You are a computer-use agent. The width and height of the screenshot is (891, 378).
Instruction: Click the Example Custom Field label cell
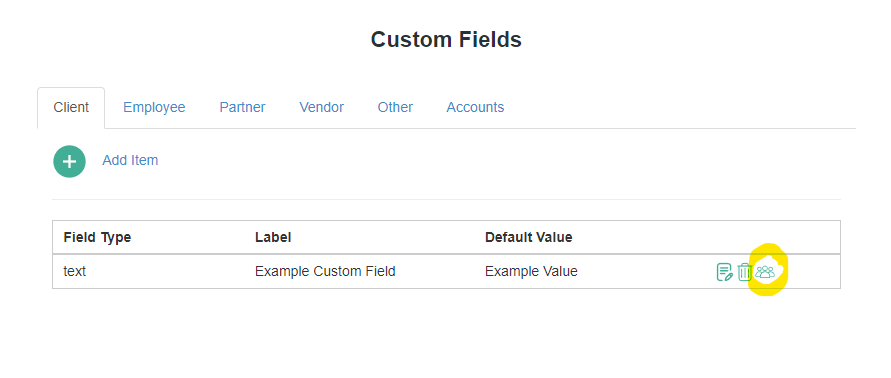[x=325, y=272]
